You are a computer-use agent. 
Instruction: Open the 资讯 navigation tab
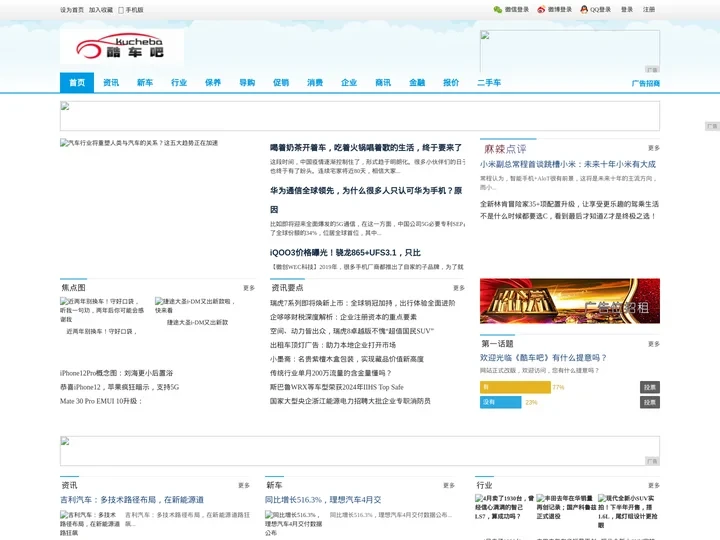click(x=111, y=83)
